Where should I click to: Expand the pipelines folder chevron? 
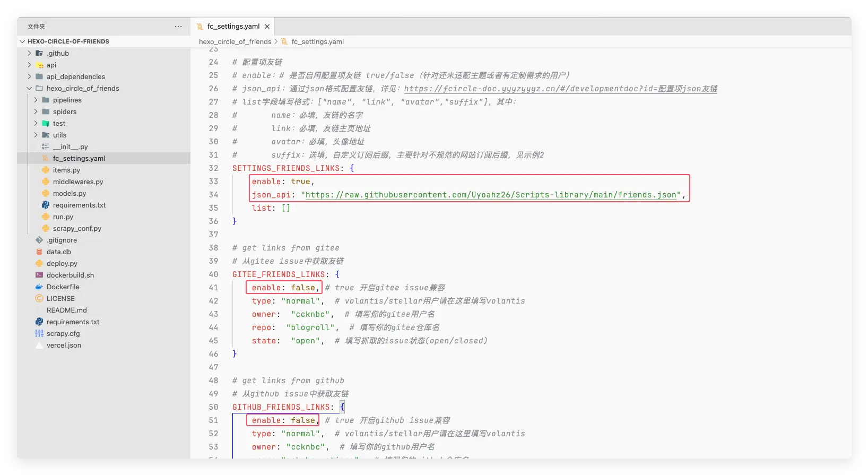(36, 100)
